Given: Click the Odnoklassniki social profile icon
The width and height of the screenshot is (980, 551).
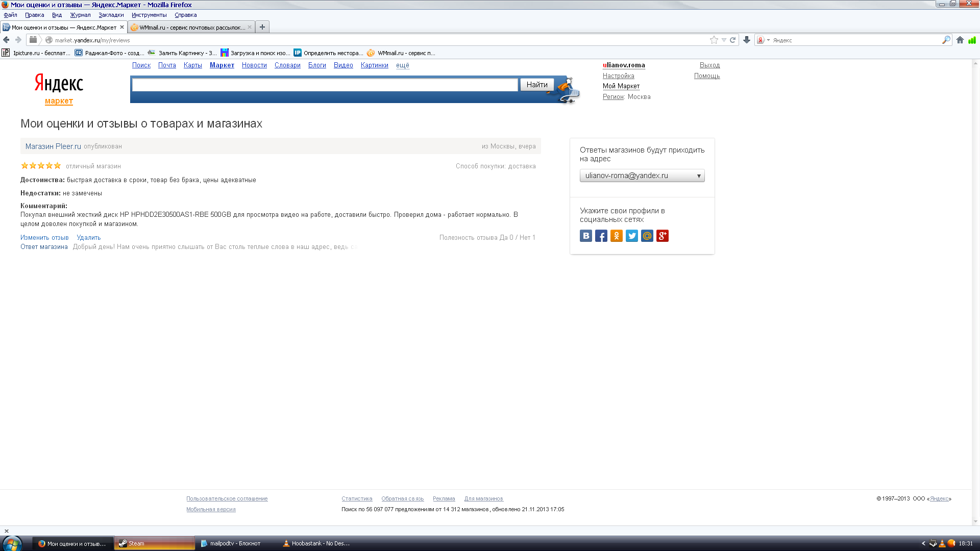Looking at the screenshot, I should point(617,236).
